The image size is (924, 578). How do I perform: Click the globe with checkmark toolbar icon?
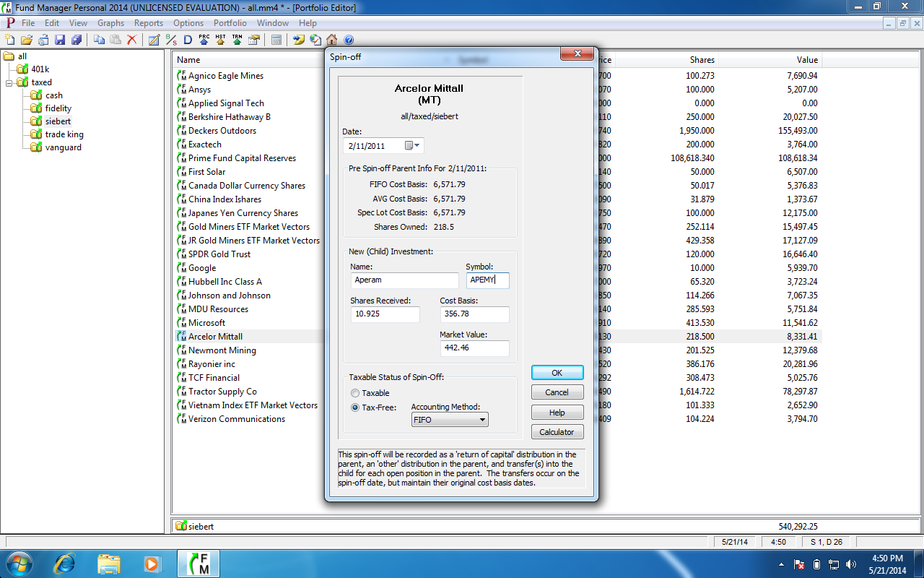point(315,40)
